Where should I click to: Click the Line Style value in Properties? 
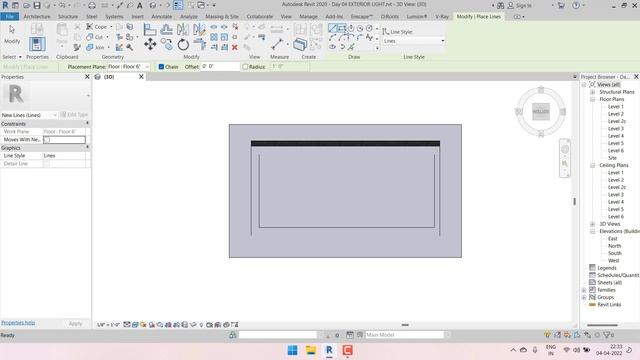[64, 156]
